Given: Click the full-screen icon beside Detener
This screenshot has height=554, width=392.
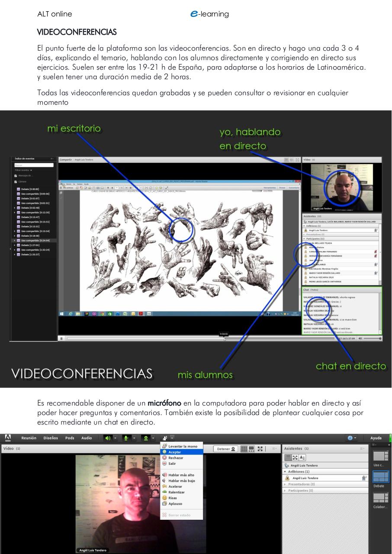Looking at the screenshot, I should [x=260, y=448].
